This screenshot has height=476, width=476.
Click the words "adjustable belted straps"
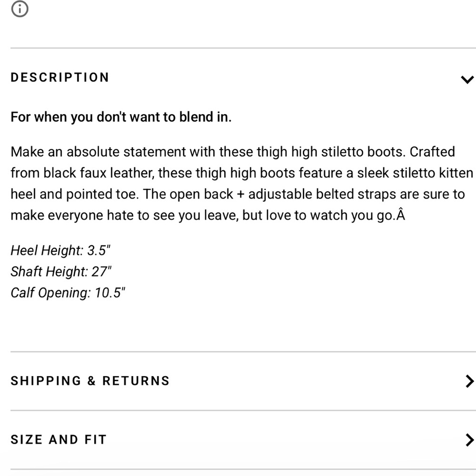(x=322, y=194)
